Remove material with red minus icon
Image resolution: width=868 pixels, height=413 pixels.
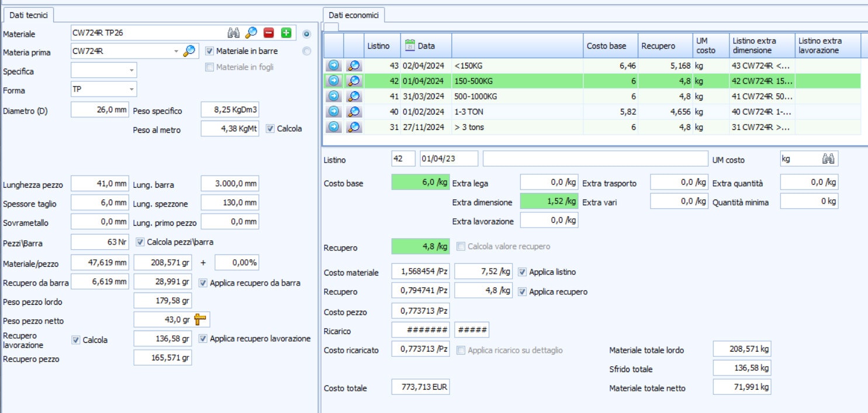(269, 33)
